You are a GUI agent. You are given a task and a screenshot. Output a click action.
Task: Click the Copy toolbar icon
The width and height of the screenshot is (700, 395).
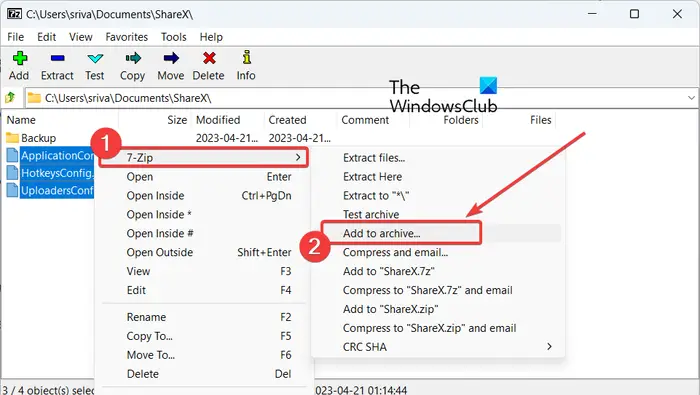click(133, 58)
